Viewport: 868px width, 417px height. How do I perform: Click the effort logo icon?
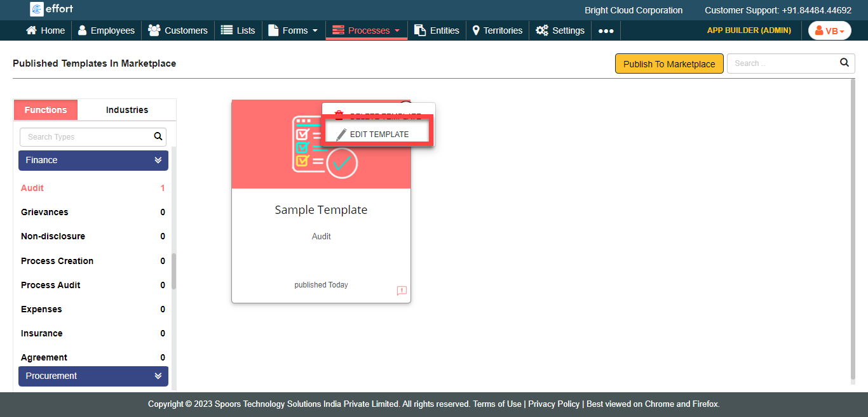[x=36, y=9]
